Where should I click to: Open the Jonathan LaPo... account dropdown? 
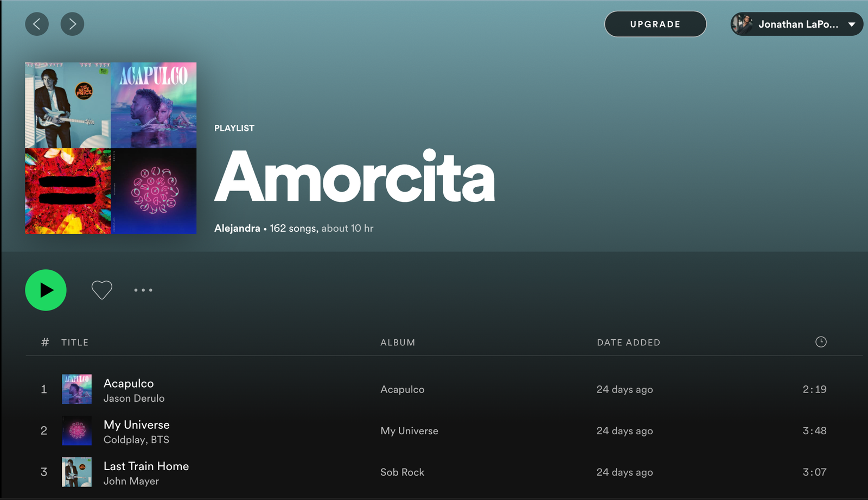[796, 24]
